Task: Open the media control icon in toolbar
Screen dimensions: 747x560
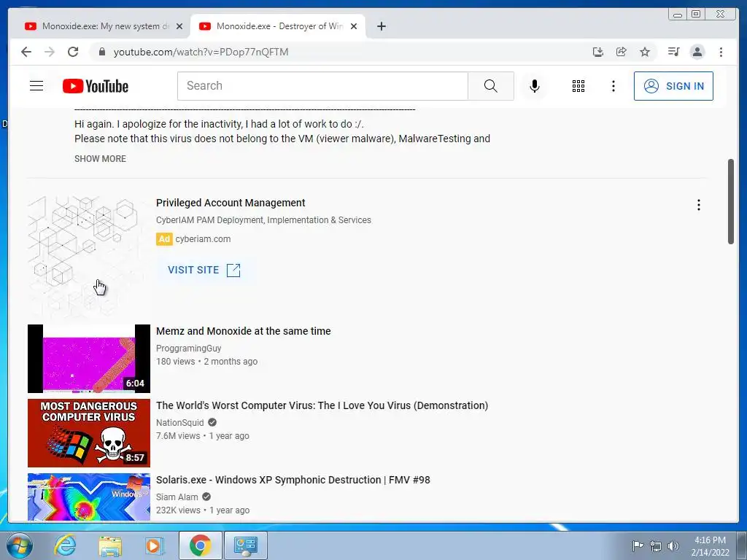Action: click(673, 52)
